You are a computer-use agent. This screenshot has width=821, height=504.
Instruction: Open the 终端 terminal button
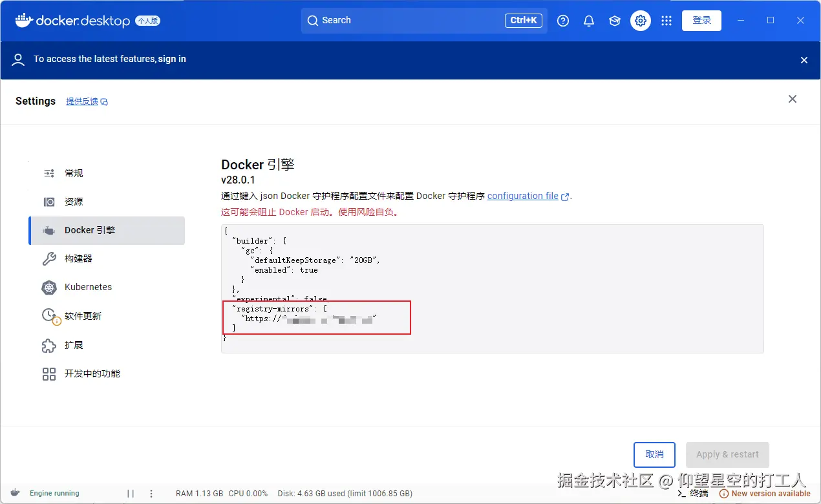coord(692,494)
